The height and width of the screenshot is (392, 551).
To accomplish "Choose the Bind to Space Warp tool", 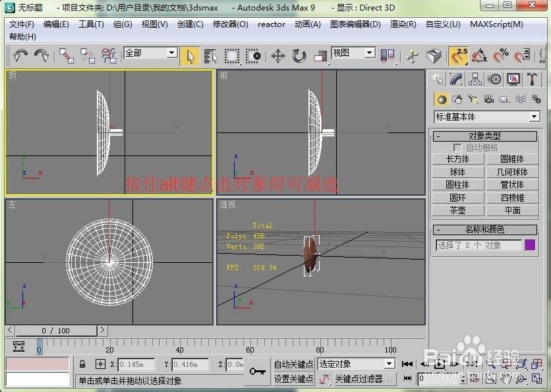I will [x=109, y=56].
